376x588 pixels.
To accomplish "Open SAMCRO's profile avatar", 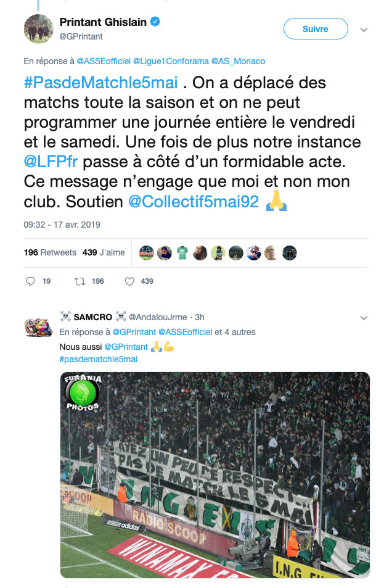I will pos(39,326).
